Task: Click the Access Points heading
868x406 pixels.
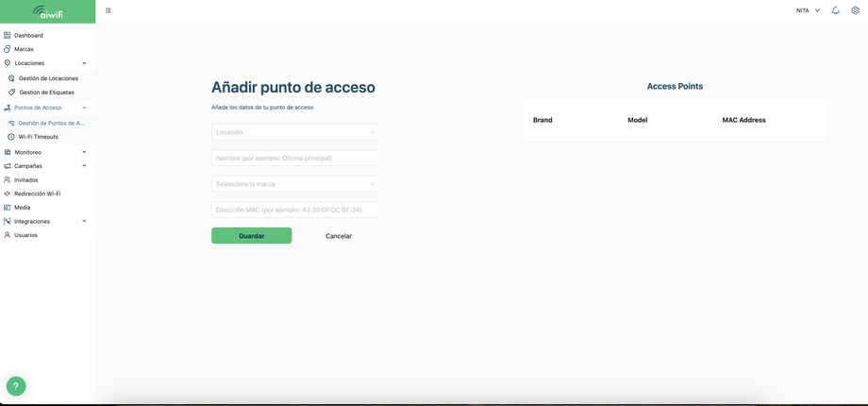Action: pos(675,87)
